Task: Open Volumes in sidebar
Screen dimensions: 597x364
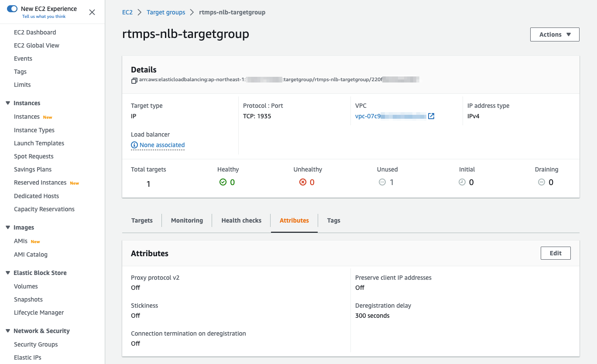Action: coord(26,286)
